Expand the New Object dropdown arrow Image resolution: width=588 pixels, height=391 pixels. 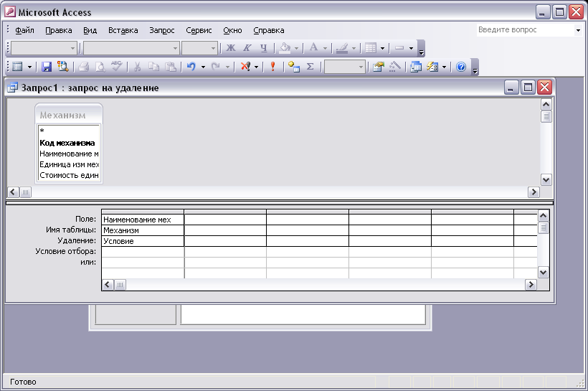pos(445,67)
